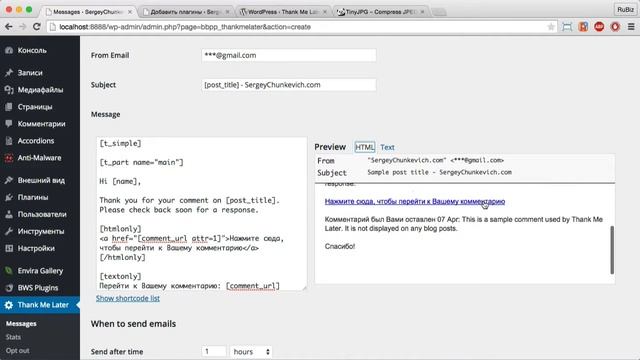Screen dimensions: 640x360
Task: Open the Opt out submenu item
Action: coord(18,351)
